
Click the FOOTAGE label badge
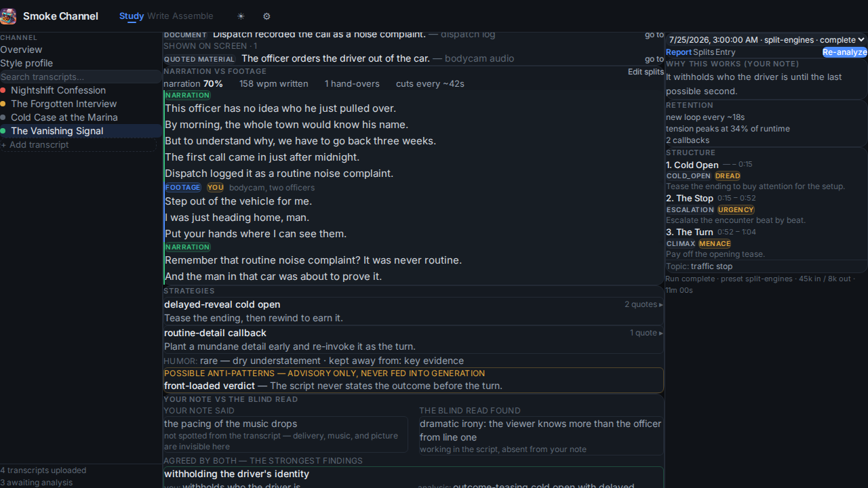click(x=183, y=188)
